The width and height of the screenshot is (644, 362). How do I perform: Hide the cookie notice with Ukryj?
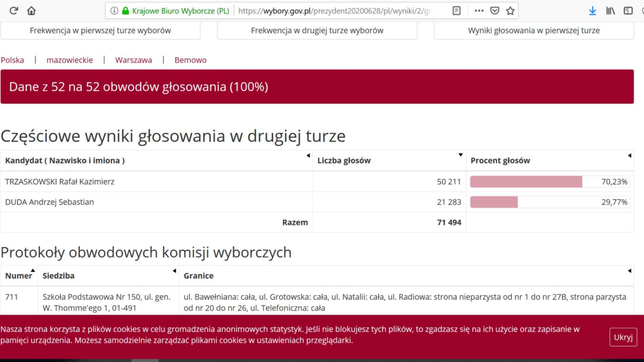(623, 337)
